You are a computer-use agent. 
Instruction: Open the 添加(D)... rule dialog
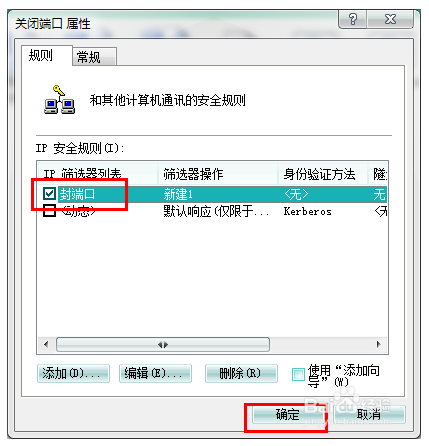73,373
